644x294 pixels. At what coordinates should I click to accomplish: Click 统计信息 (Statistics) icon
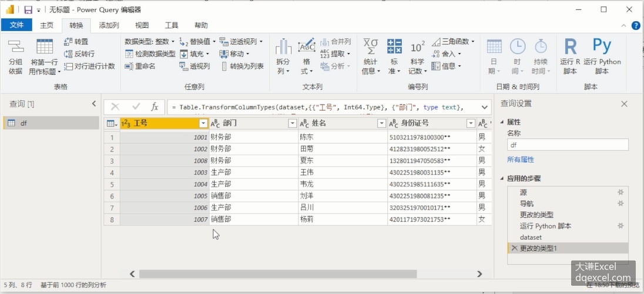tap(371, 46)
